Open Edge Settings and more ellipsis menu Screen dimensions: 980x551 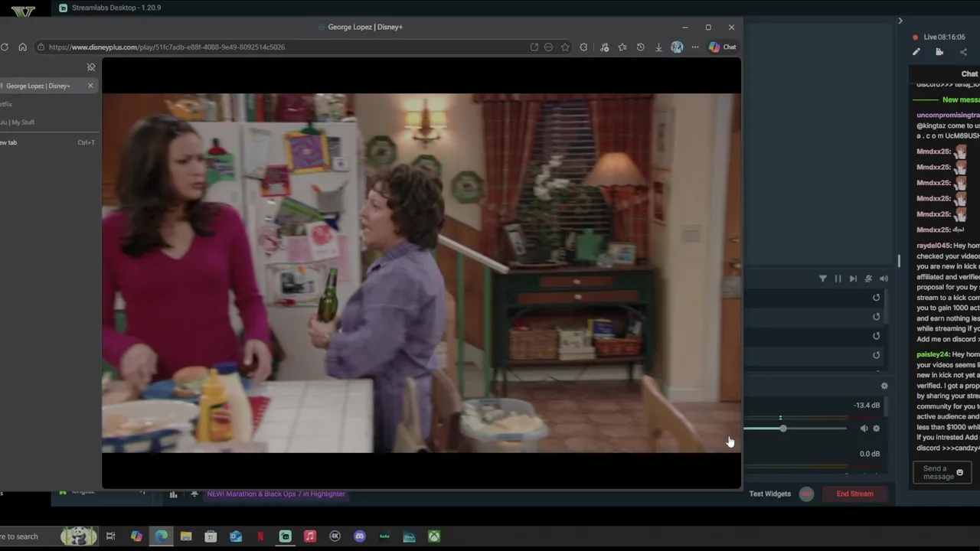coord(695,47)
